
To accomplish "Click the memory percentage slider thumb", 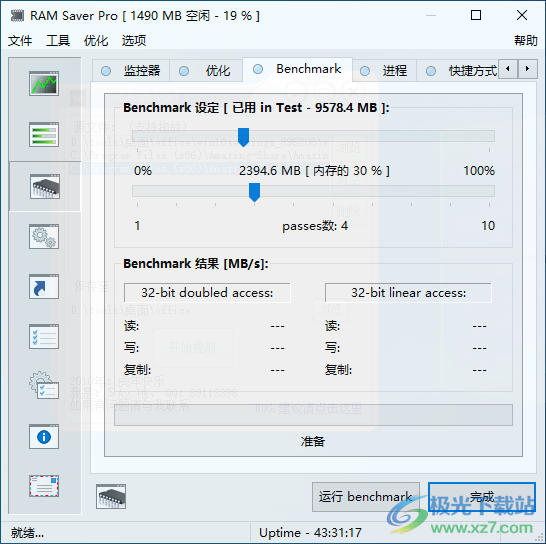I will (x=243, y=137).
